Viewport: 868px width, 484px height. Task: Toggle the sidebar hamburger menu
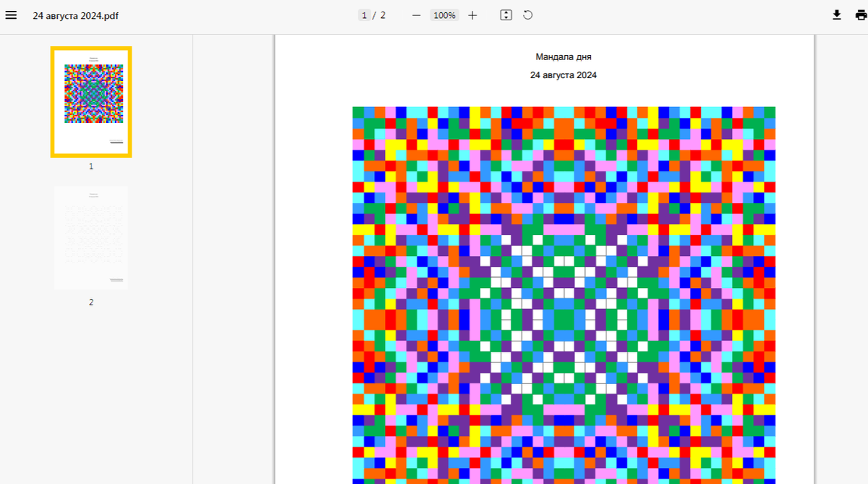coord(11,15)
